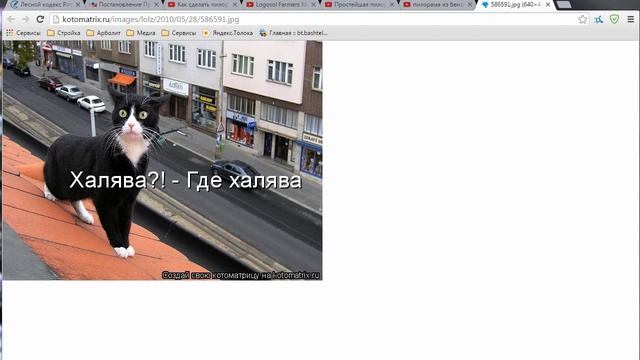Close the 586591.jpg tab
The height and width of the screenshot is (360, 640).
[x=548, y=5]
